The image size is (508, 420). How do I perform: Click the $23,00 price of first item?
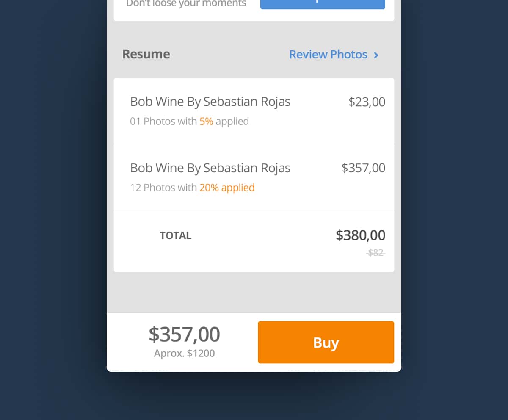[x=367, y=102]
